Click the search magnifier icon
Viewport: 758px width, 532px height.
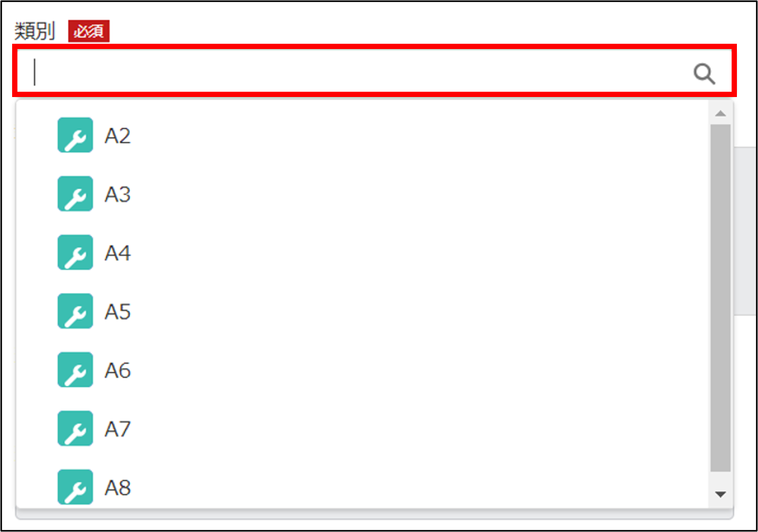coord(704,74)
